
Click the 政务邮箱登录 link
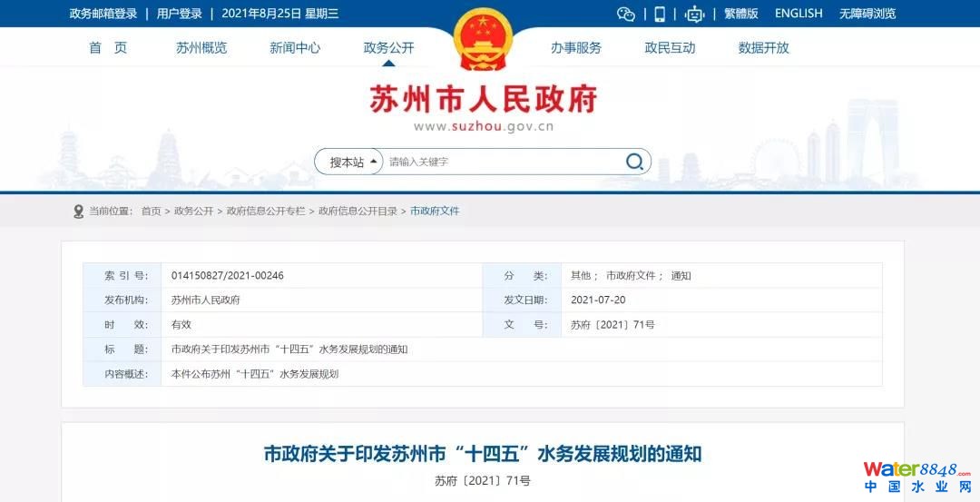coord(103,14)
